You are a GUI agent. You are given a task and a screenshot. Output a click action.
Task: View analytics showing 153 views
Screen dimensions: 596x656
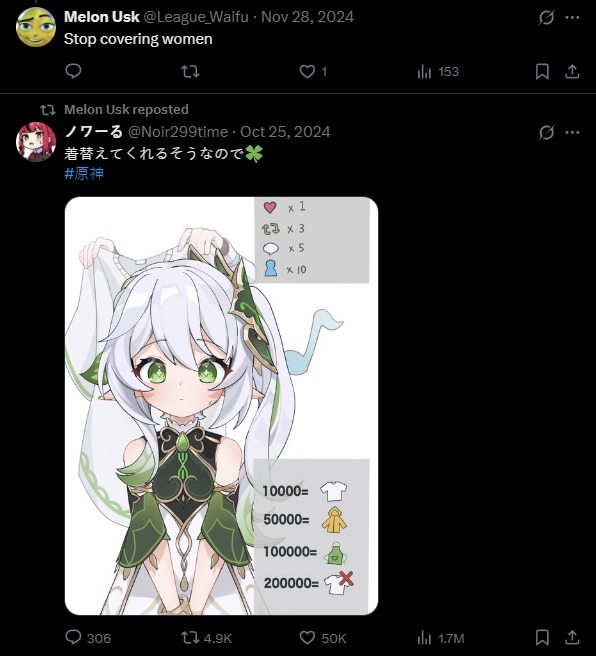point(438,72)
